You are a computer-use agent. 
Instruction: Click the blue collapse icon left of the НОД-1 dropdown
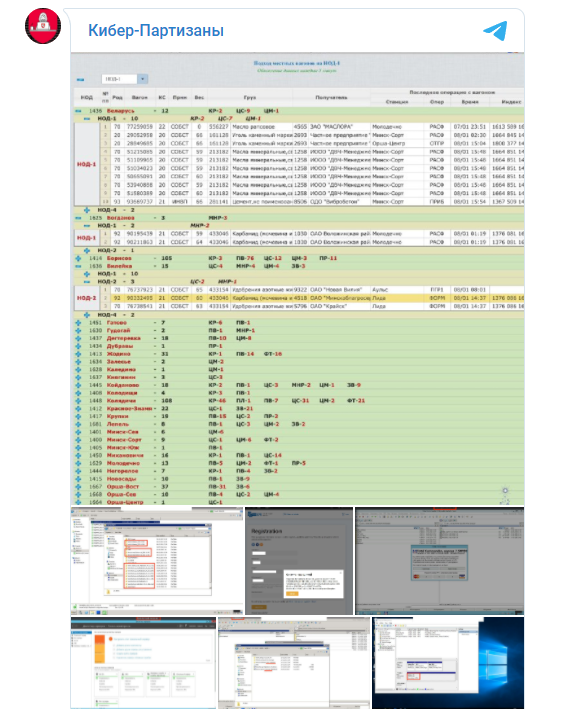point(80,80)
